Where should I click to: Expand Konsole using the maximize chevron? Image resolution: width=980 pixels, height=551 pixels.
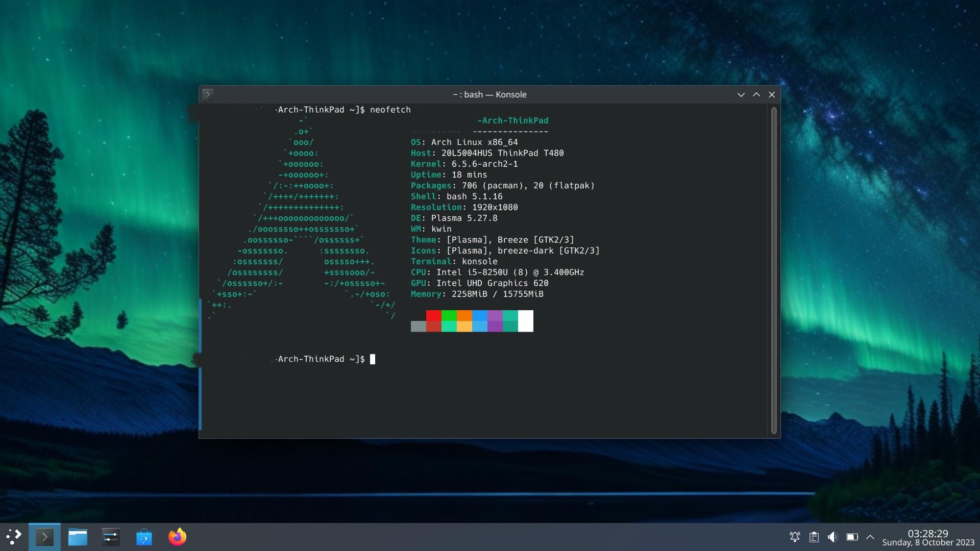point(756,94)
